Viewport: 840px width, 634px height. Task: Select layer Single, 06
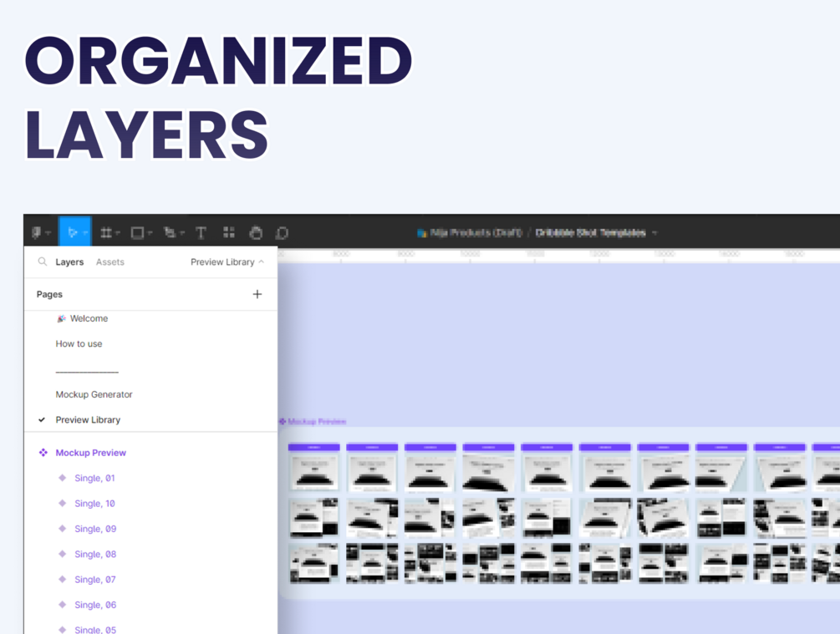click(x=95, y=605)
